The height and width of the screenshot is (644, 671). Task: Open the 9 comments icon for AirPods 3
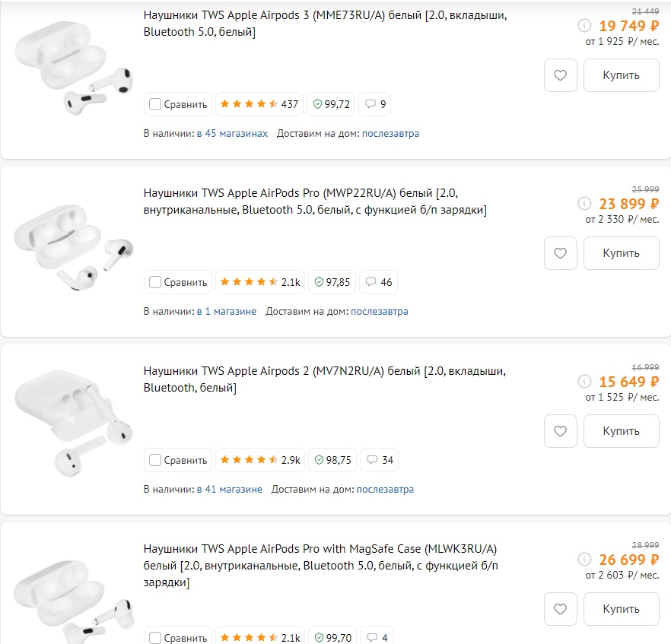pos(376,104)
